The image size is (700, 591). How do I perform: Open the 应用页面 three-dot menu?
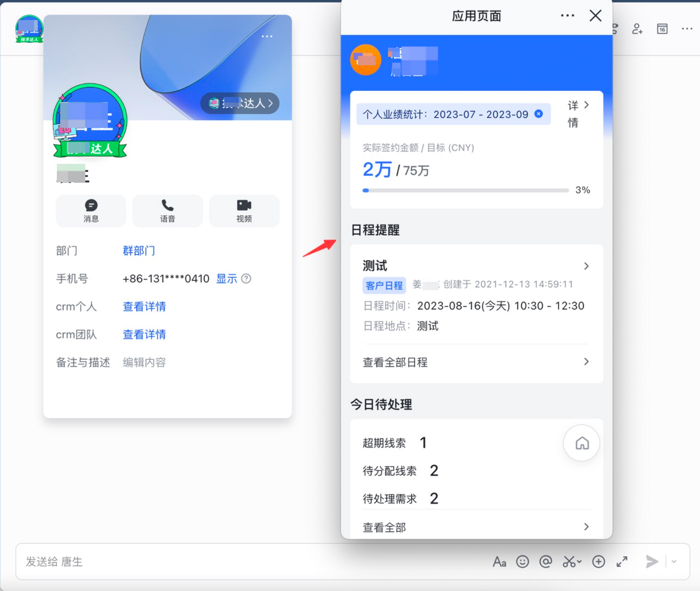pos(567,16)
